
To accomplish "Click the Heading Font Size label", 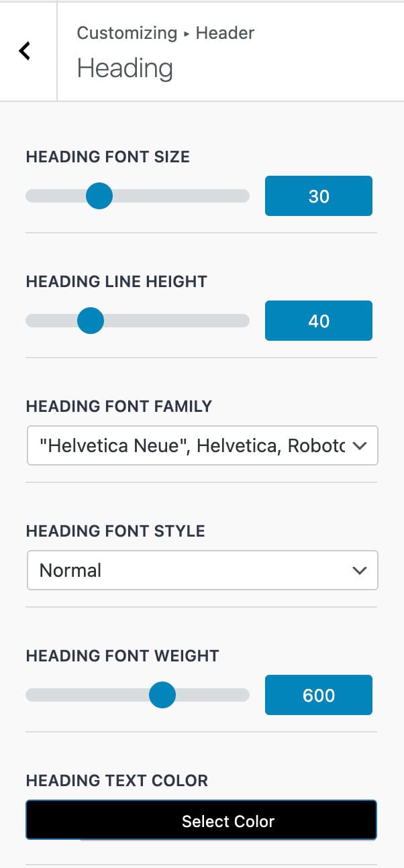I will click(x=107, y=156).
